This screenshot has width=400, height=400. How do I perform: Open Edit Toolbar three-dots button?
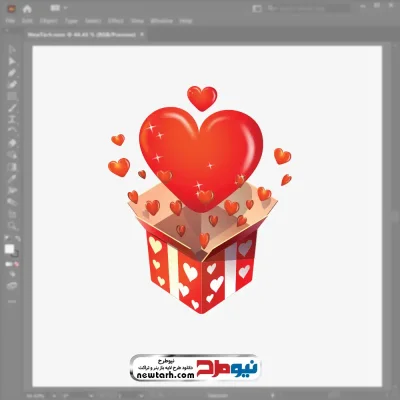point(12,301)
